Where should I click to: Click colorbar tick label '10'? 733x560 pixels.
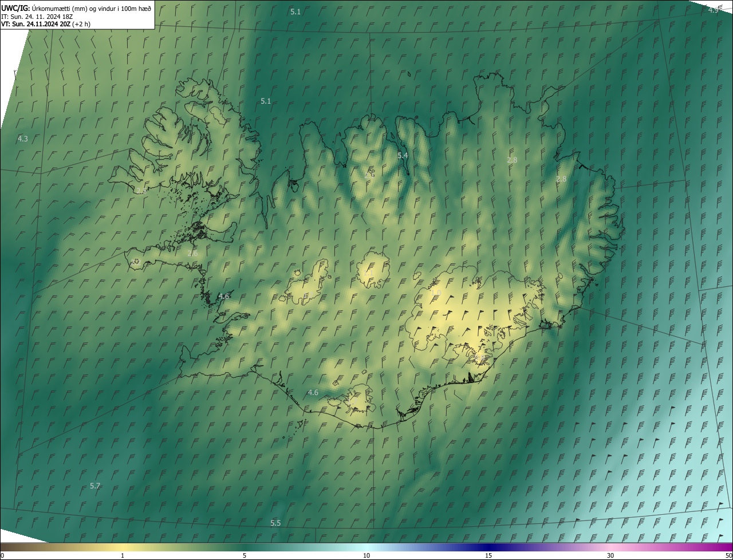coord(366,555)
